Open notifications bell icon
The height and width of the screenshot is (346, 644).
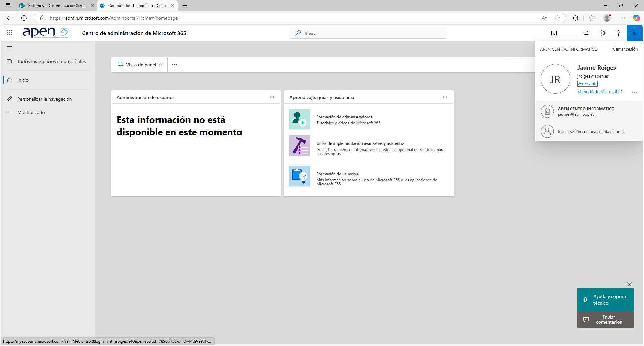[x=586, y=33]
